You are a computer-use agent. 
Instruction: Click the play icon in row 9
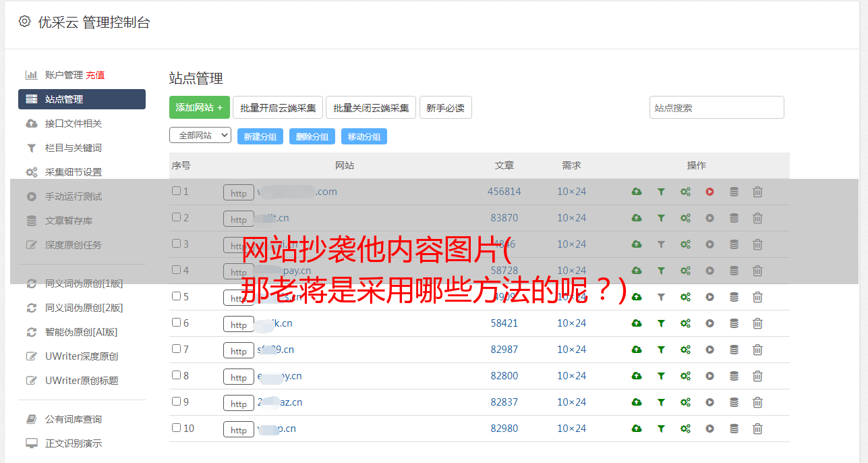[710, 402]
